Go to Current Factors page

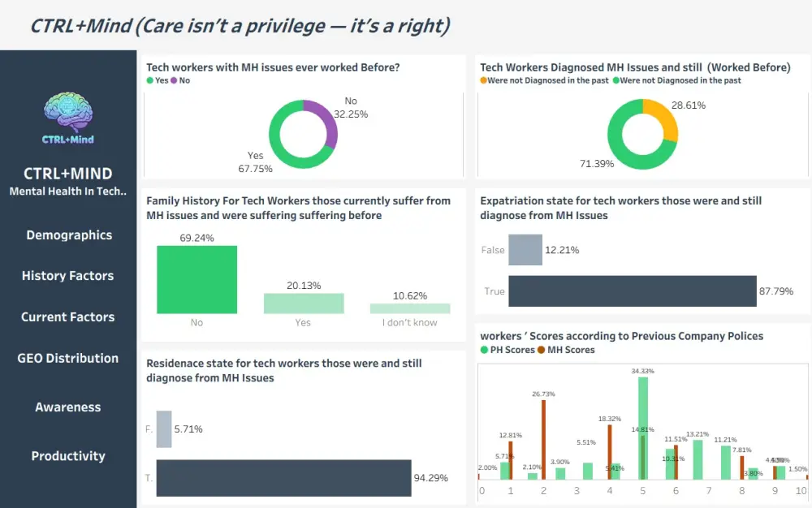(68, 317)
